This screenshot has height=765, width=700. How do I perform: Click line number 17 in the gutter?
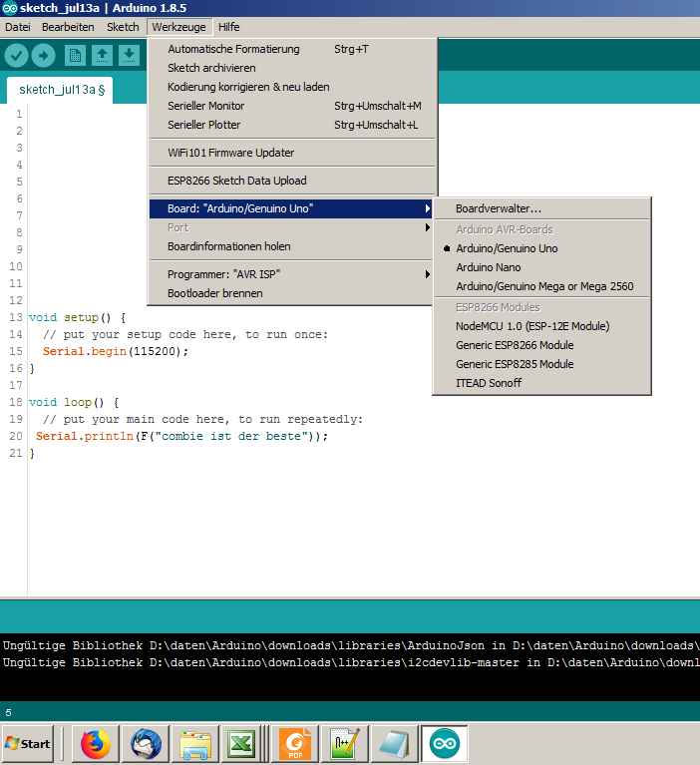(16, 385)
